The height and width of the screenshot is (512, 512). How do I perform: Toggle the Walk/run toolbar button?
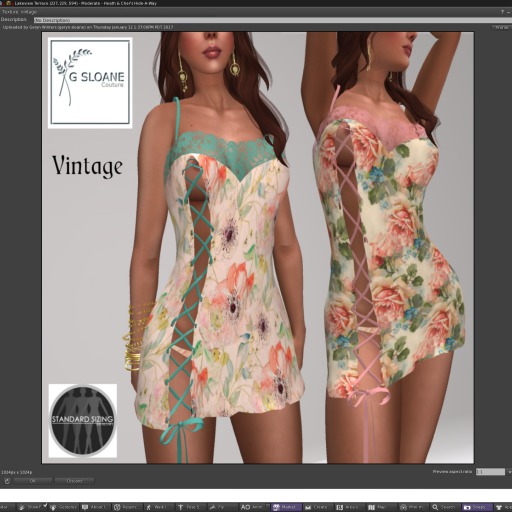(159, 507)
